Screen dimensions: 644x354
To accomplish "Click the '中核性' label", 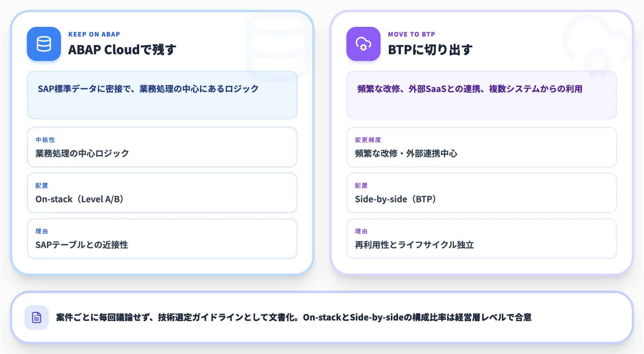I will pyautogui.click(x=45, y=140).
